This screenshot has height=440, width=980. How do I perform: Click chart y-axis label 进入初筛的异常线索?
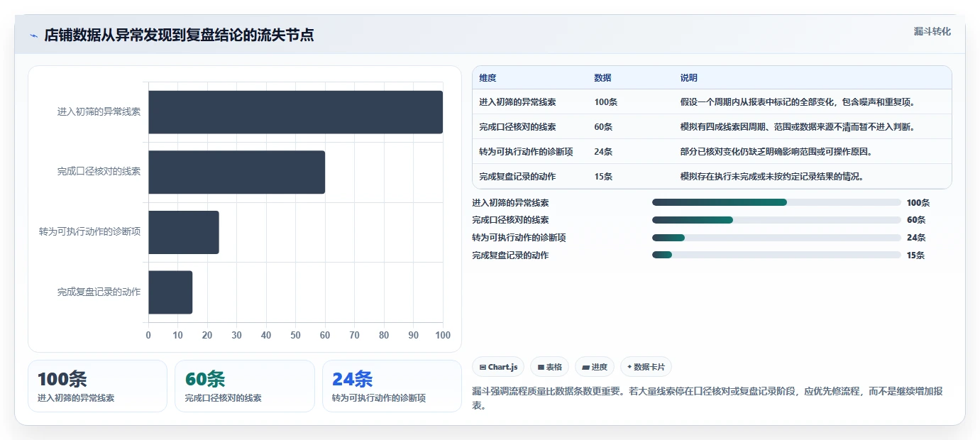tap(99, 112)
